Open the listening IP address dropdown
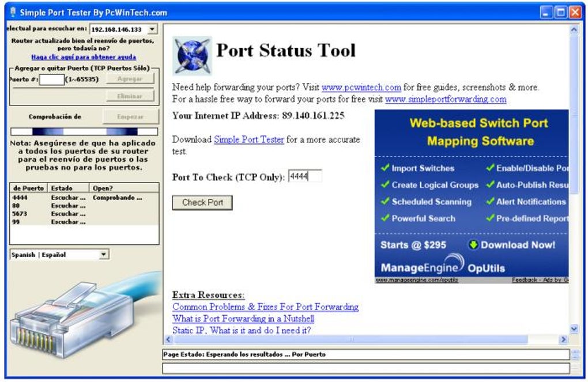Image resolution: width=588 pixels, height=382 pixels. [x=152, y=29]
